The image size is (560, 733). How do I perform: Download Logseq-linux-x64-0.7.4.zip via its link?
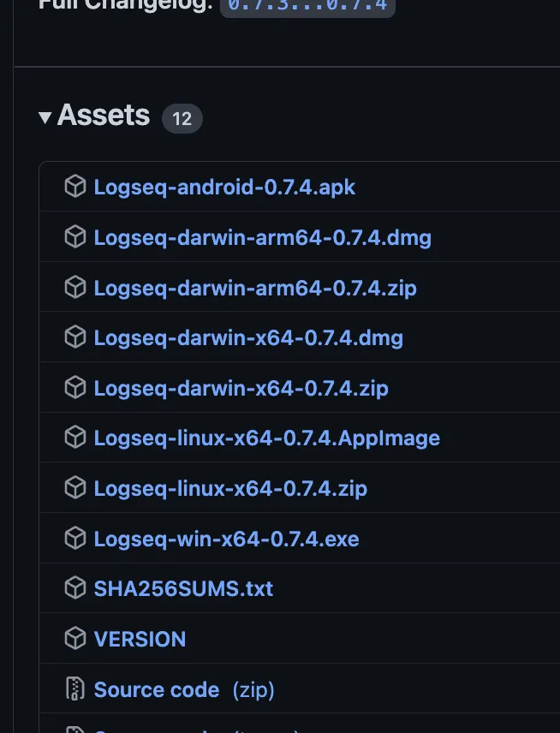[230, 489]
